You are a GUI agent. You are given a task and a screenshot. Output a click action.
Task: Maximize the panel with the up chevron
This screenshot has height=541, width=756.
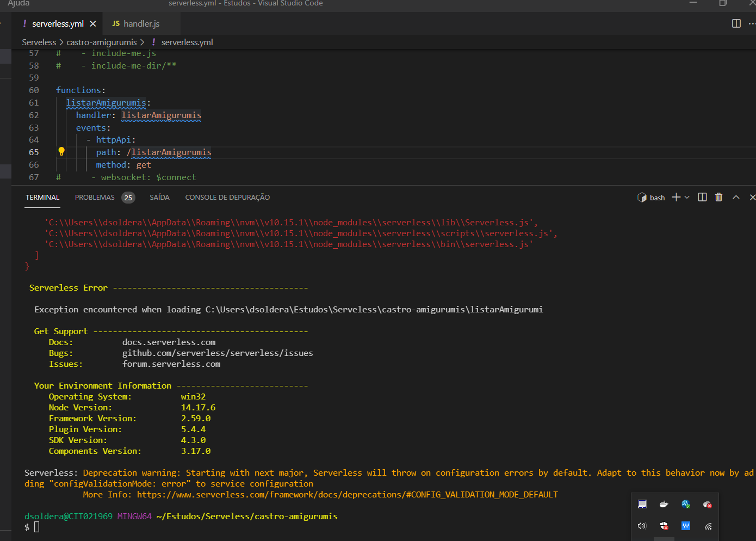(736, 197)
